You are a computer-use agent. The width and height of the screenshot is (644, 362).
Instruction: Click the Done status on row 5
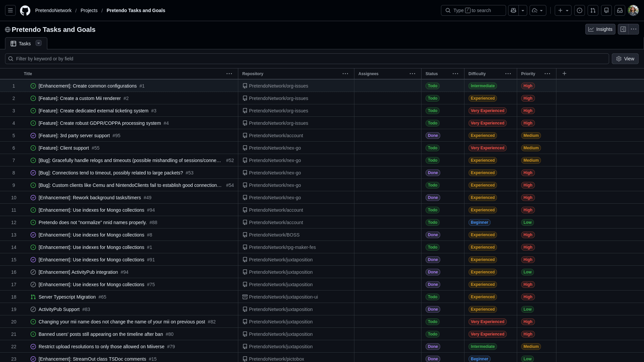[433, 136]
